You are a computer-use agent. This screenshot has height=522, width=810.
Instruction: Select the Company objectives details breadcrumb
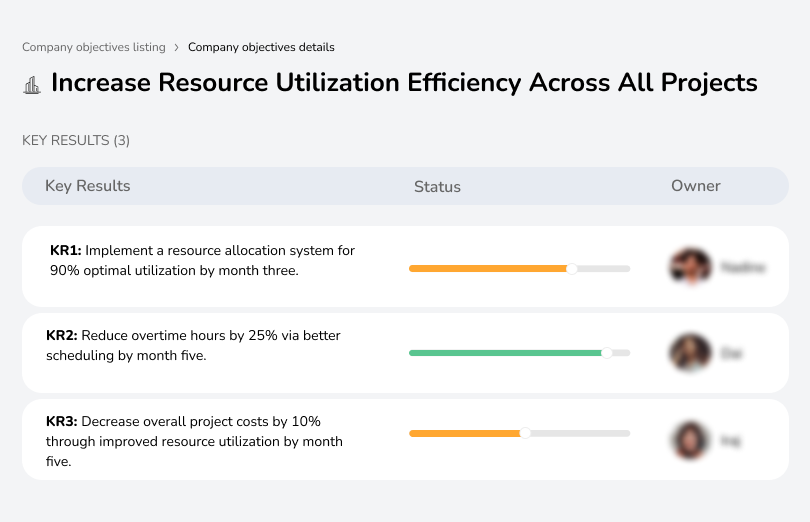261,47
